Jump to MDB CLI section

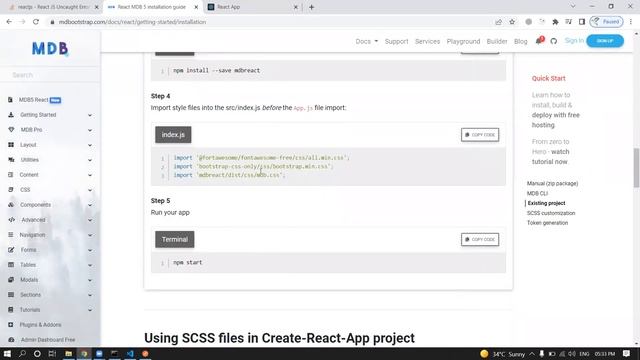click(x=537, y=193)
